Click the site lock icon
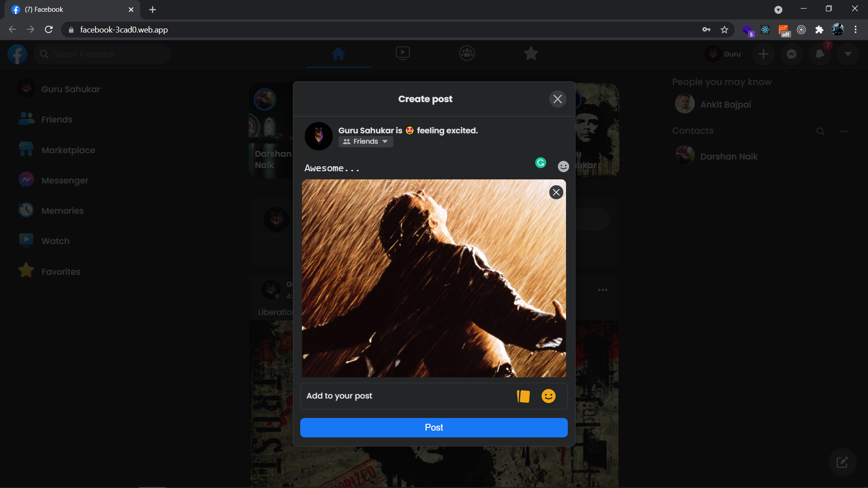 click(x=71, y=30)
